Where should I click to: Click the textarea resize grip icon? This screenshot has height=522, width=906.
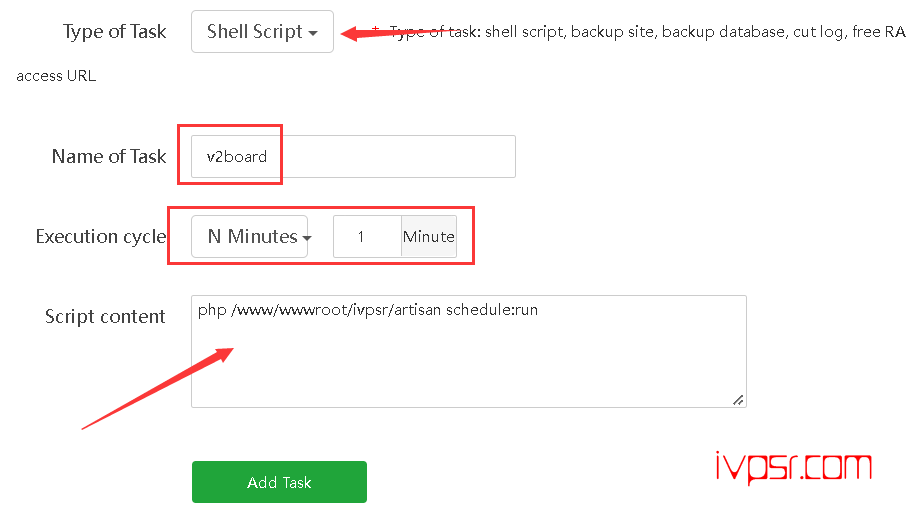coord(738,400)
